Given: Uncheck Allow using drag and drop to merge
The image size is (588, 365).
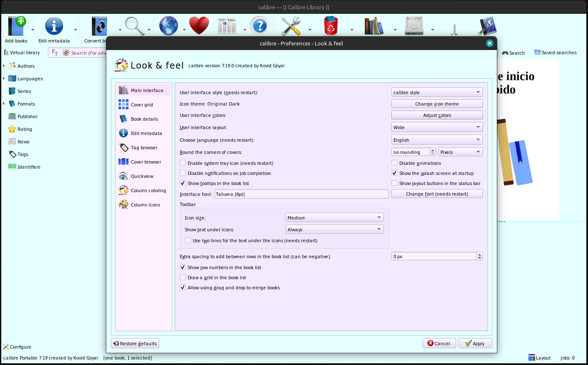Looking at the screenshot, I should click(x=183, y=288).
